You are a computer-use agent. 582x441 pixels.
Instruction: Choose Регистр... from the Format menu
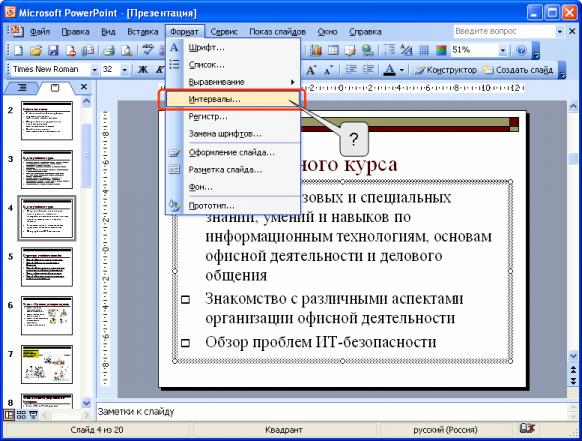(233, 117)
